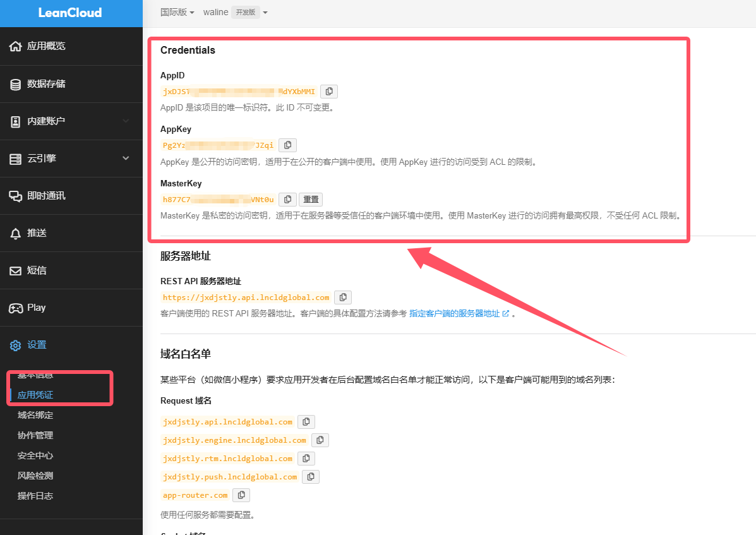756x535 pixels.
Task: Copy the jxdjstly.rtm.lncldglobal.com domain
Action: (x=306, y=459)
